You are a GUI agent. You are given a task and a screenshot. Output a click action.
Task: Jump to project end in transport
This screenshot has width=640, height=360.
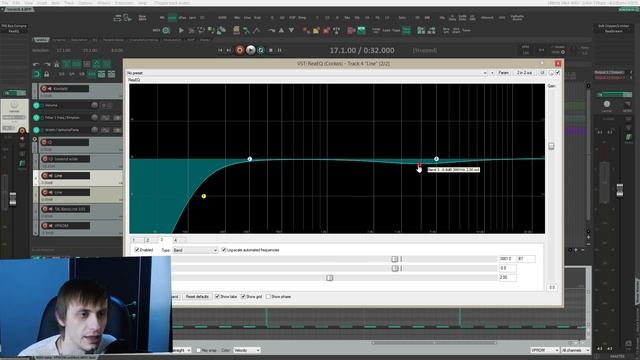click(x=229, y=50)
